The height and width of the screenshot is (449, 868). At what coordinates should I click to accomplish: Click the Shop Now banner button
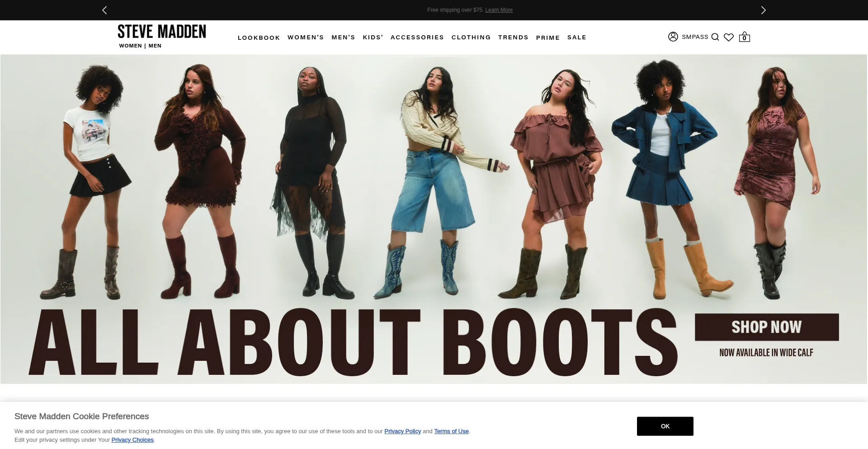tap(766, 327)
